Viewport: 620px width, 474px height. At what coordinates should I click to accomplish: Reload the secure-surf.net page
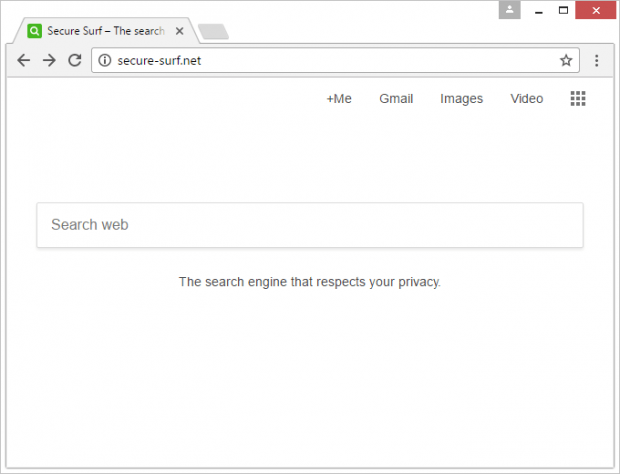click(x=75, y=60)
